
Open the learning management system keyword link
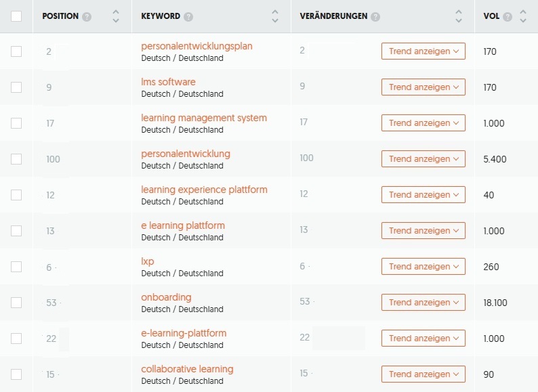(x=204, y=118)
